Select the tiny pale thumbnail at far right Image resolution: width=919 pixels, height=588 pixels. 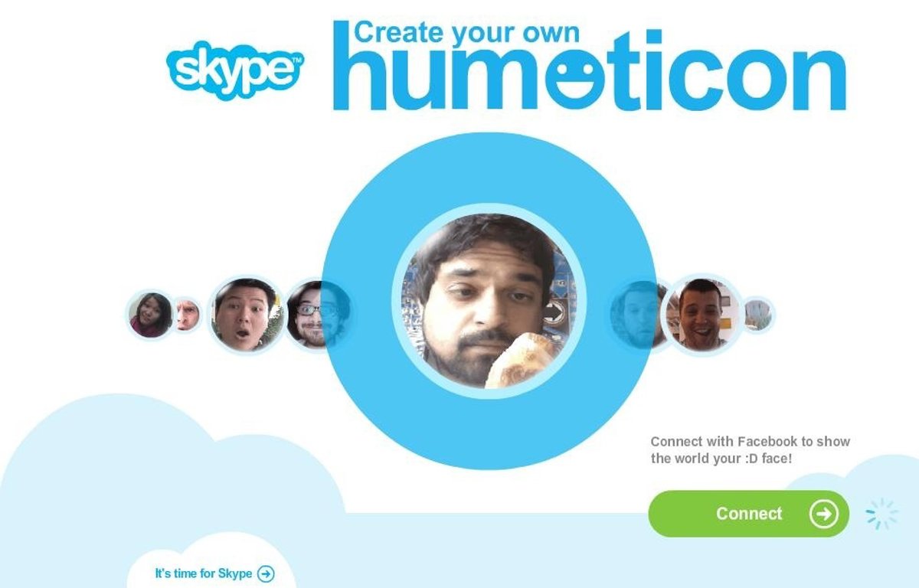pyautogui.click(x=757, y=315)
